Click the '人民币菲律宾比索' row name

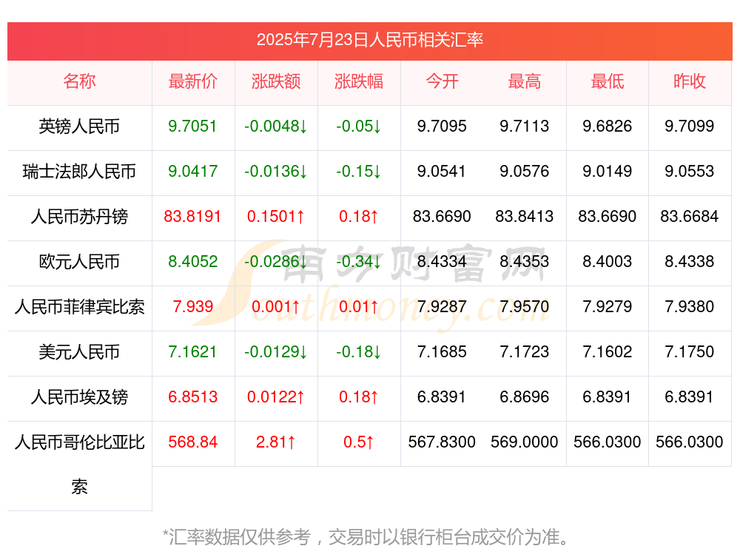[79, 307]
